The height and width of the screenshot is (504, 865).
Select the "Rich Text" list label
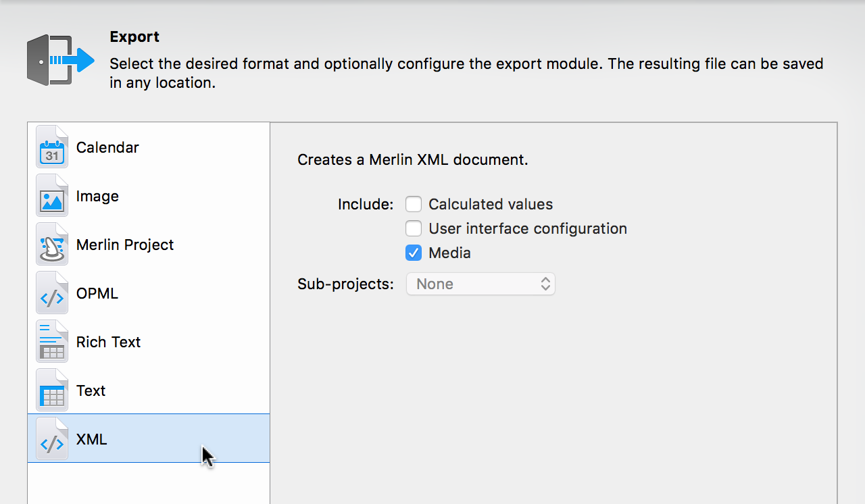(108, 342)
